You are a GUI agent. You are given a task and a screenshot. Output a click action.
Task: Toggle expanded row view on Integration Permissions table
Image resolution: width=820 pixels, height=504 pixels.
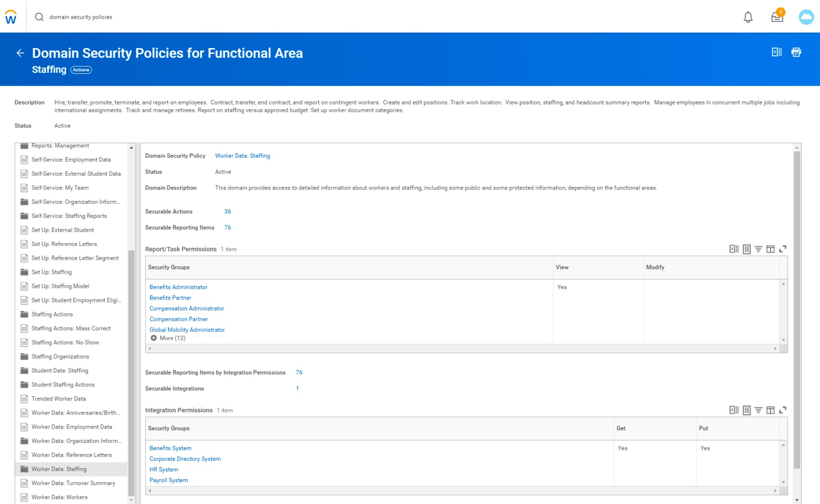[747, 410]
